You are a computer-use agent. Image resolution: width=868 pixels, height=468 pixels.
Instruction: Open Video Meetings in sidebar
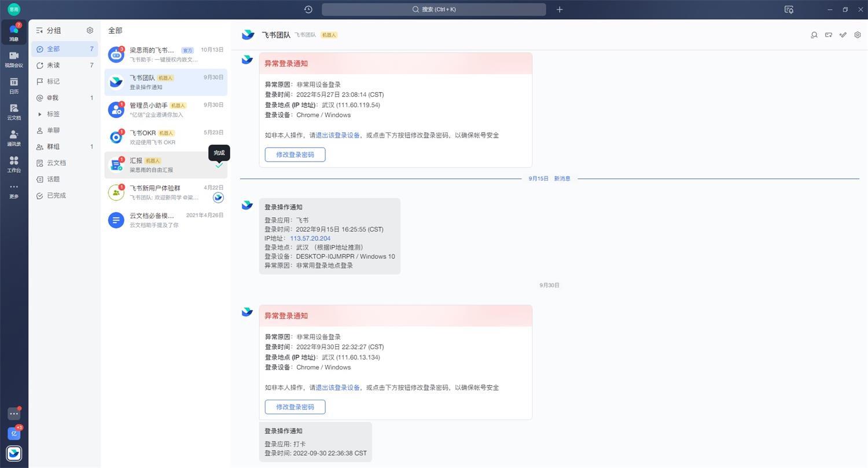click(x=14, y=59)
